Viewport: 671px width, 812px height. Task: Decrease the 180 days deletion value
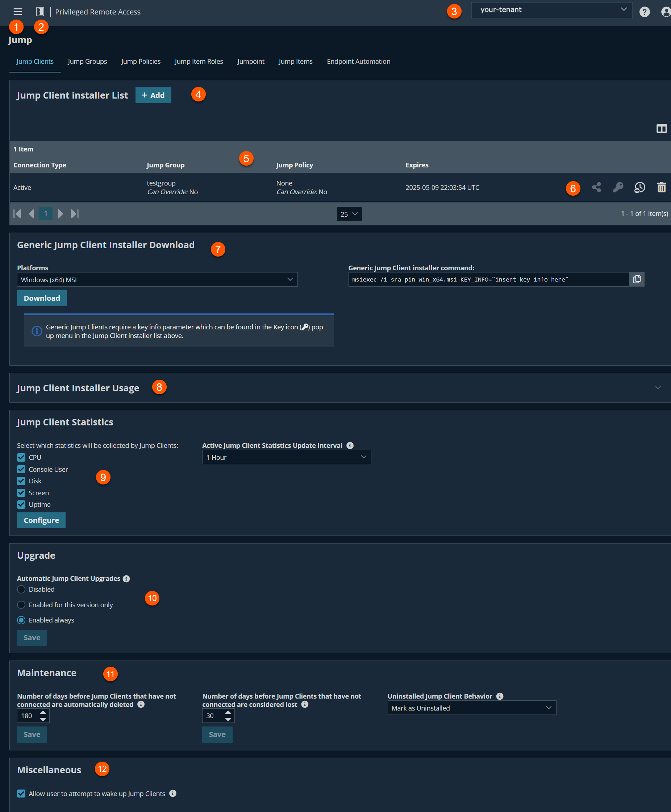[43, 719]
